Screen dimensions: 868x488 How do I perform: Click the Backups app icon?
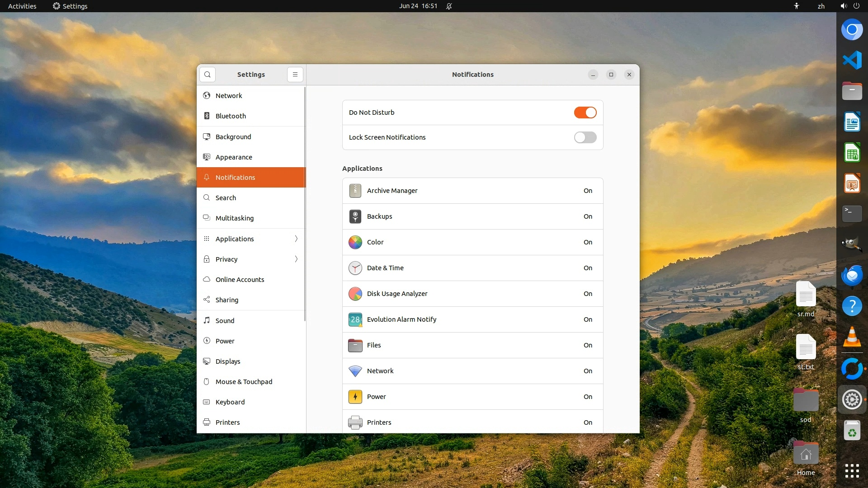(x=355, y=216)
